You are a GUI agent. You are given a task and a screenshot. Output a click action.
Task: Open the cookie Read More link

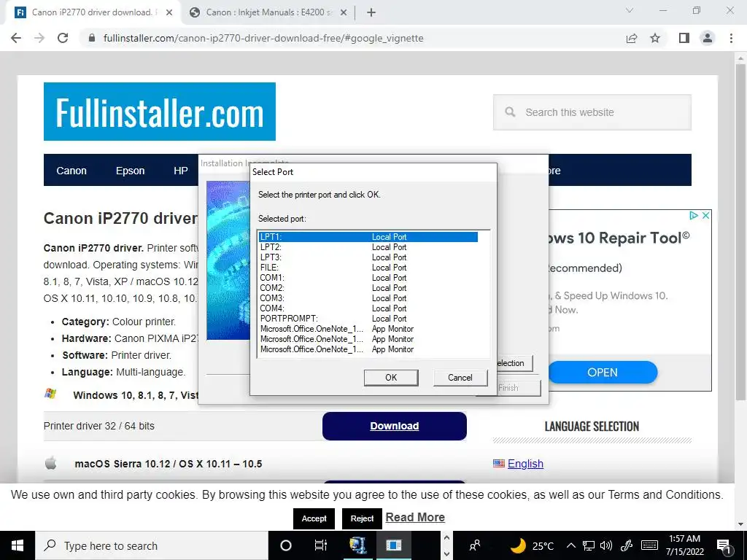coord(415,517)
